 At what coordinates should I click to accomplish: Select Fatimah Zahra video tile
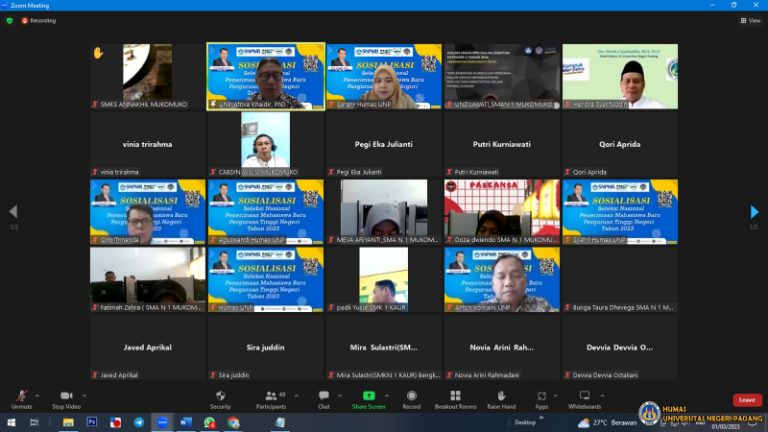(147, 279)
